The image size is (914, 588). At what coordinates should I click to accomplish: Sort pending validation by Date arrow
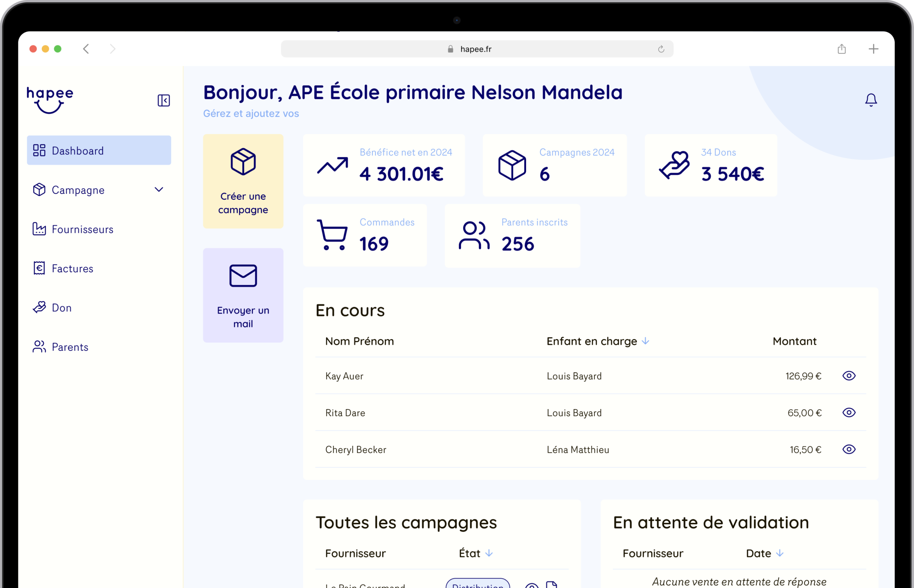click(780, 553)
